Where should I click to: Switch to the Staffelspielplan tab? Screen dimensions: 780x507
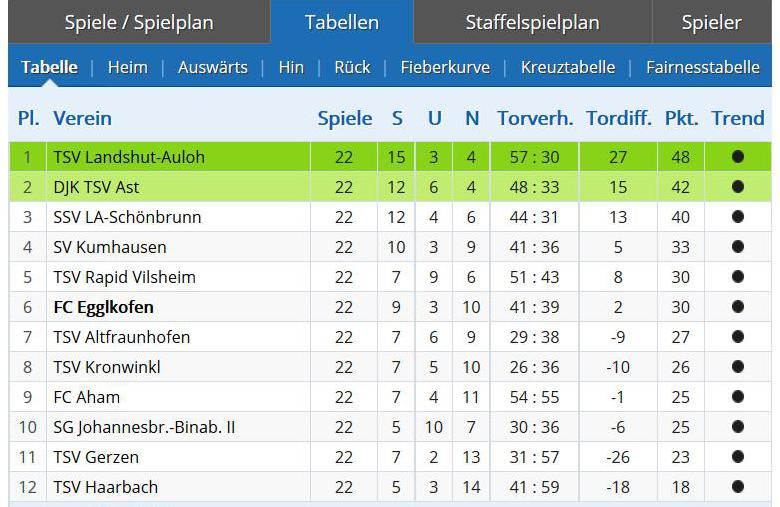click(x=532, y=22)
